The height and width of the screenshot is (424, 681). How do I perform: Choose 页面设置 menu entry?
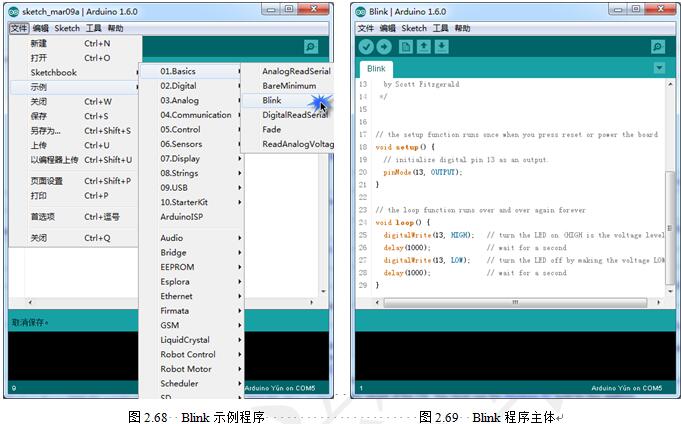click(x=75, y=181)
